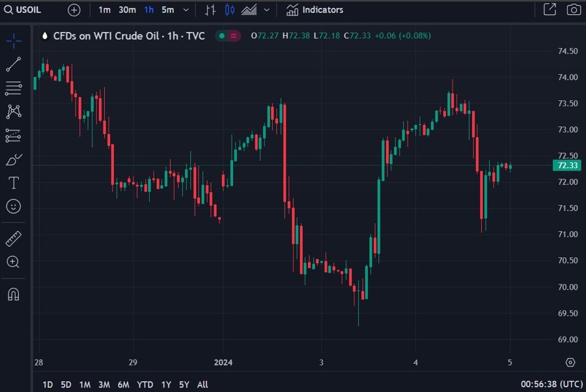Set date range to 5Y

[184, 385]
